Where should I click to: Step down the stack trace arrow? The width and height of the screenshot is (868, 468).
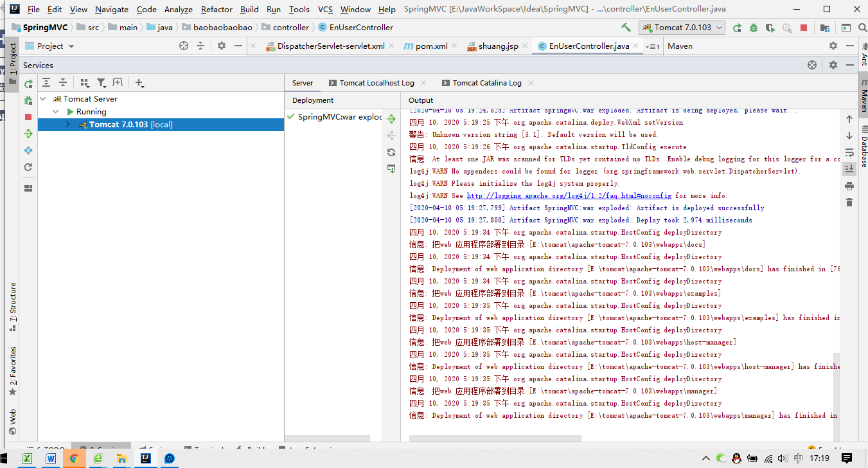click(x=849, y=136)
